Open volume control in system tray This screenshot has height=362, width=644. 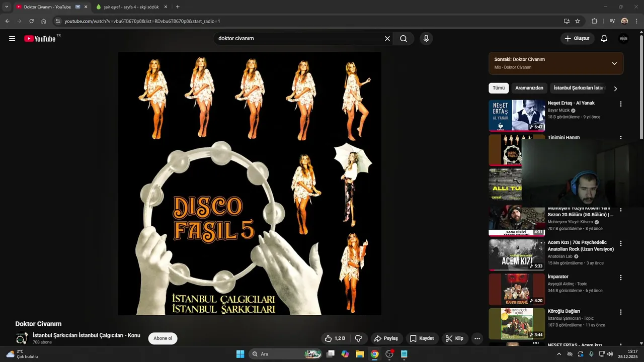(610, 354)
